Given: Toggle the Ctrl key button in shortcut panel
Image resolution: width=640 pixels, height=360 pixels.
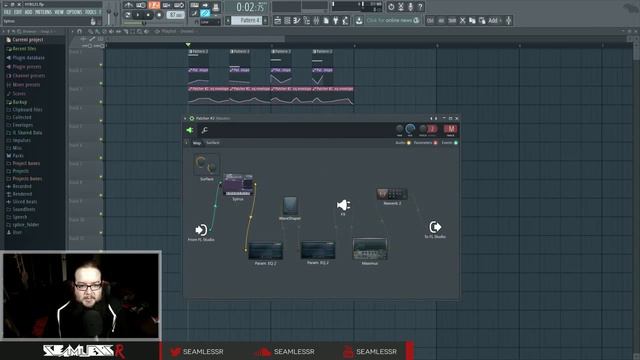Looking at the screenshot, I should [x=430, y=20].
